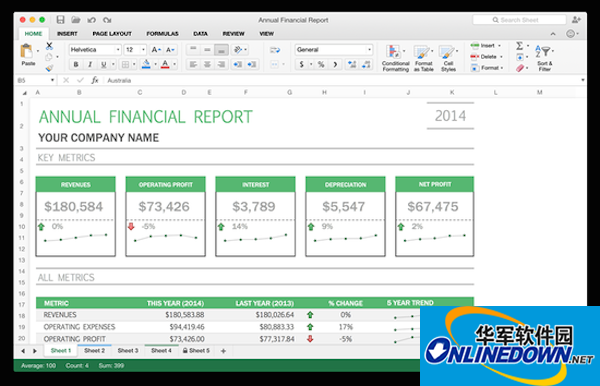This screenshot has height=386, width=600.
Task: Switch to the DATA tab
Action: click(201, 34)
